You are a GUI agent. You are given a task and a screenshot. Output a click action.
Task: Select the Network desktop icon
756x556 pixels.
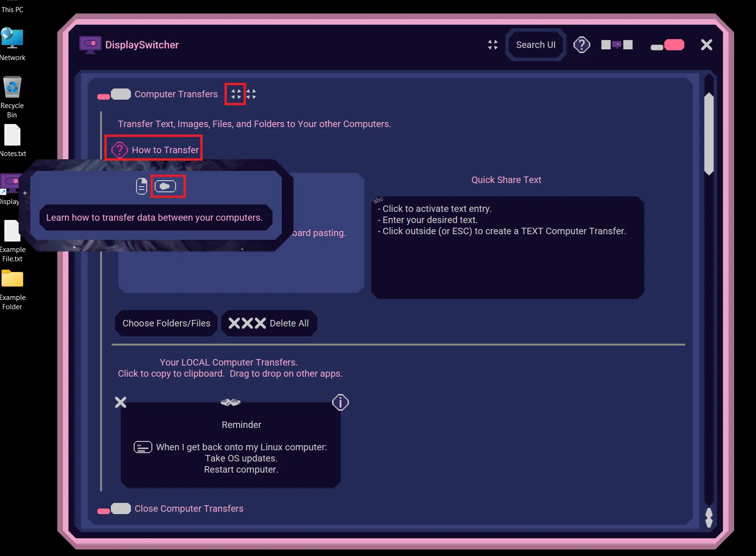point(12,45)
